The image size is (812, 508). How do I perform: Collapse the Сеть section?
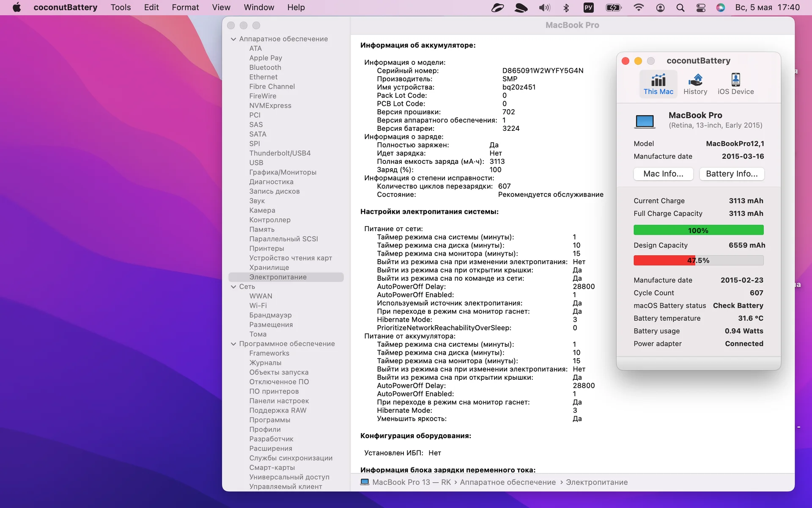[x=233, y=287]
